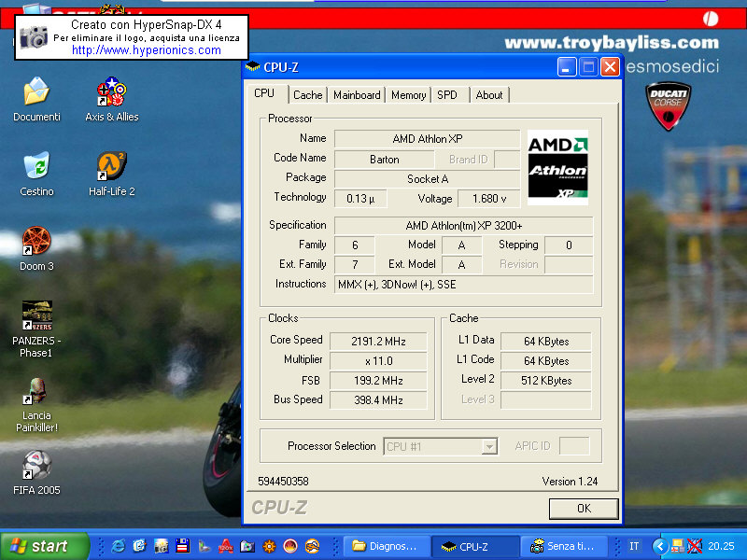The width and height of the screenshot is (747, 560).
Task: Open the PANZERS - Phase1 icon
Action: [36, 317]
